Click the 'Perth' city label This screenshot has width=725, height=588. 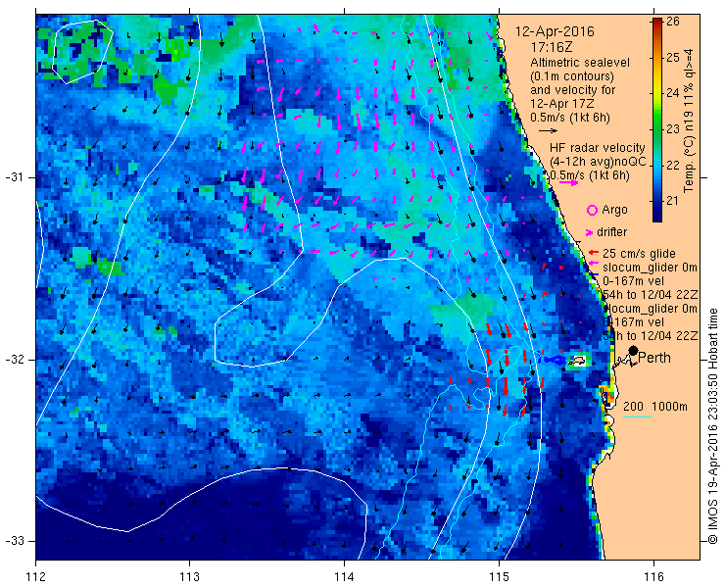pyautogui.click(x=654, y=358)
